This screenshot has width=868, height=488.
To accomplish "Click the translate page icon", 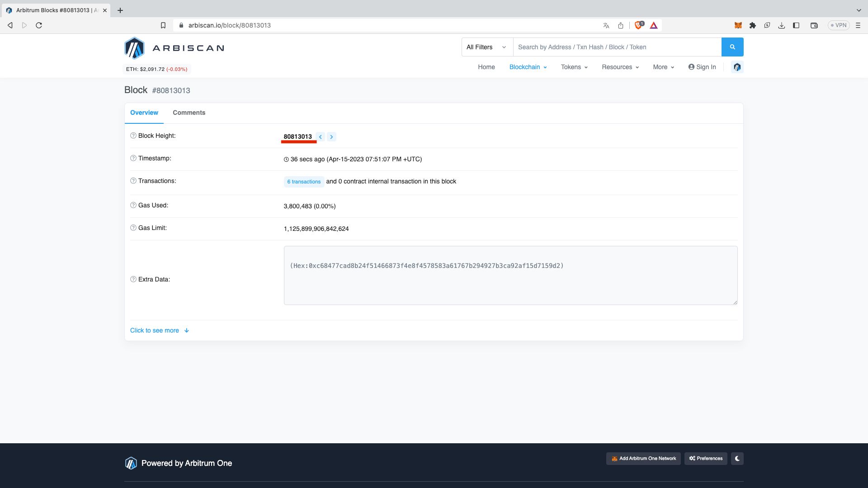I will [606, 25].
